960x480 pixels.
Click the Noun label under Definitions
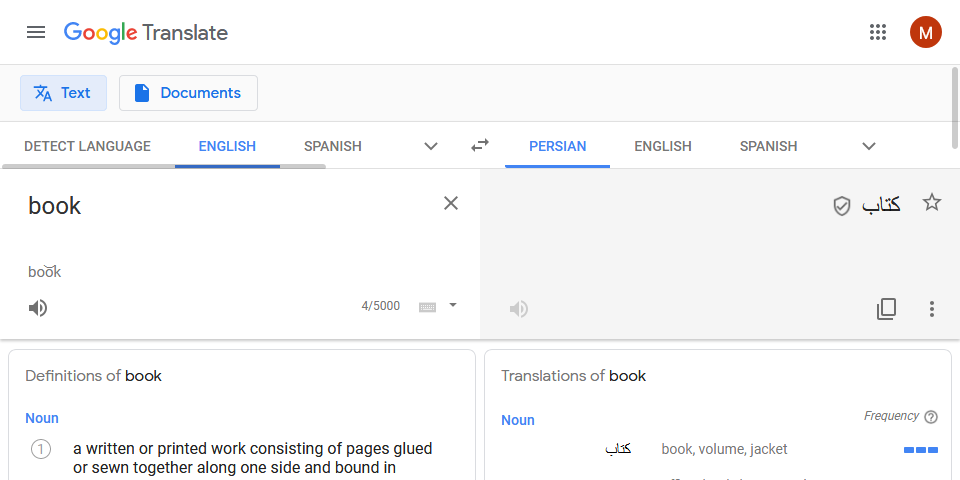coord(42,419)
